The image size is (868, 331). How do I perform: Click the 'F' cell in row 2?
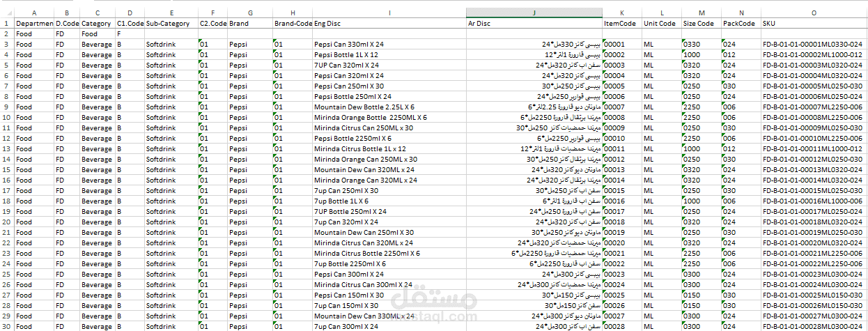[130, 33]
